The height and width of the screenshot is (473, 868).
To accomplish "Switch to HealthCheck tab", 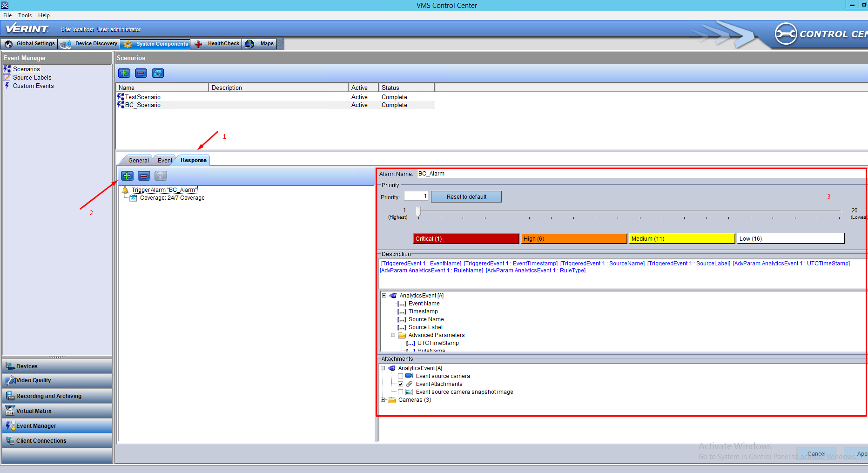I will pyautogui.click(x=216, y=44).
